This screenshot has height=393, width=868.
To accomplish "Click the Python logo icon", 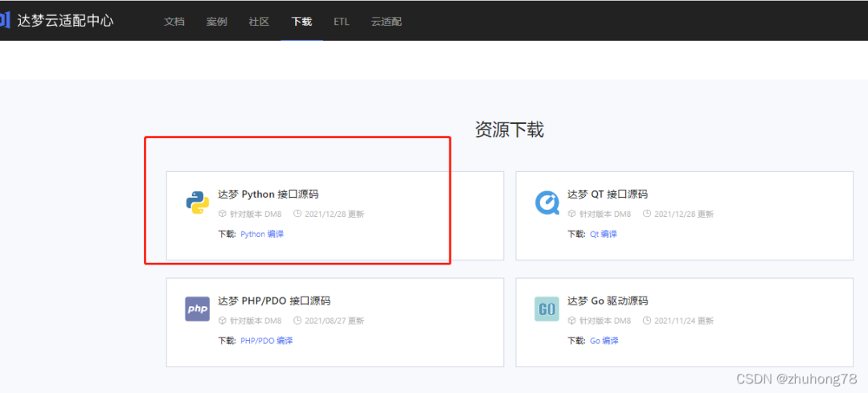I will pos(198,203).
